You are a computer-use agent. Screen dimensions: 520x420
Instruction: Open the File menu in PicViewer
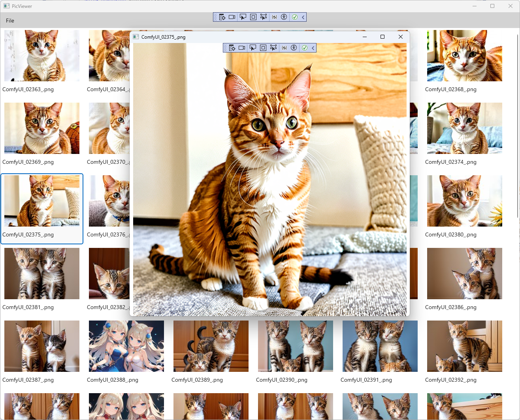[10, 21]
